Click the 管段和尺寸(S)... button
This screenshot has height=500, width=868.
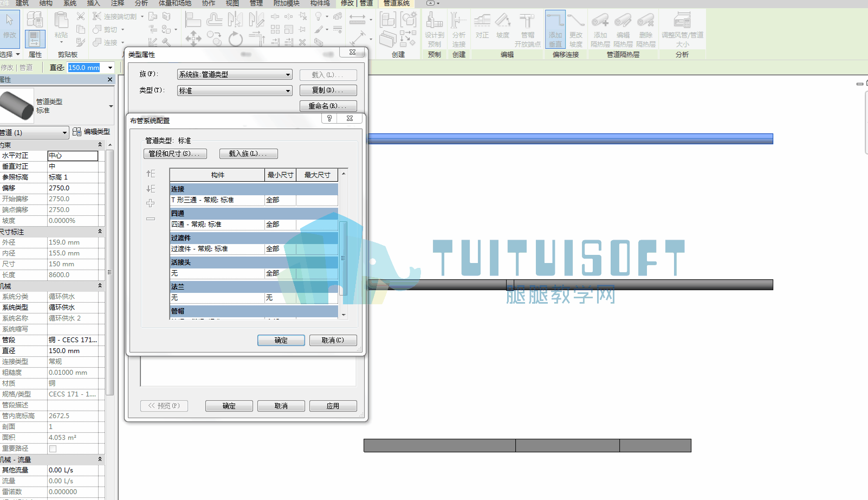174,153
